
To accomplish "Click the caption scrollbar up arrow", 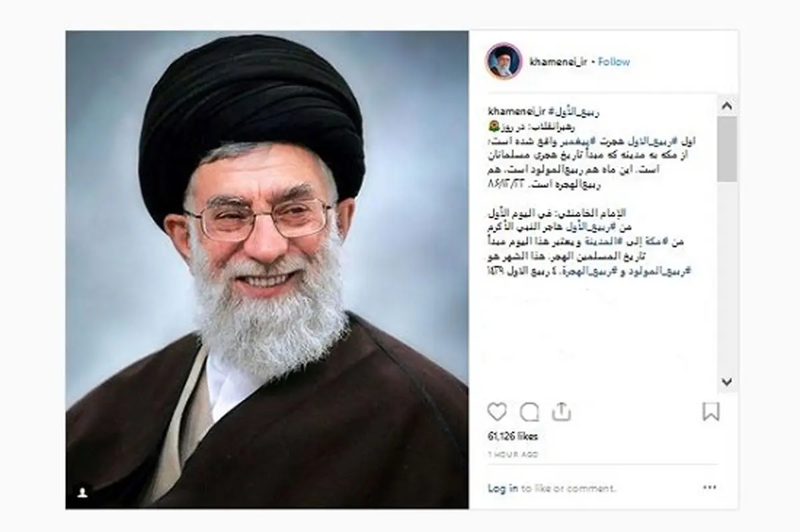I will [727, 105].
